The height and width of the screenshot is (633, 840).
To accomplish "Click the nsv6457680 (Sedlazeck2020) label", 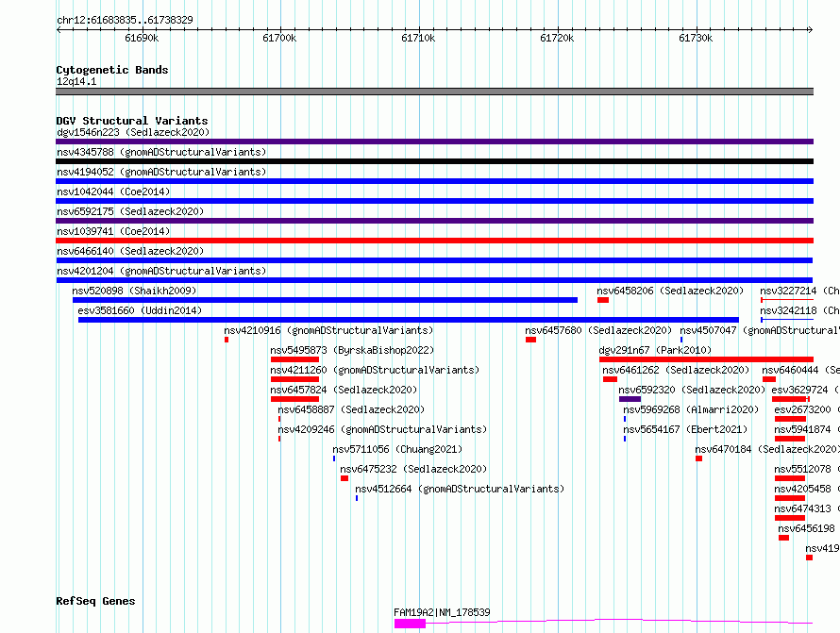I will pos(598,330).
